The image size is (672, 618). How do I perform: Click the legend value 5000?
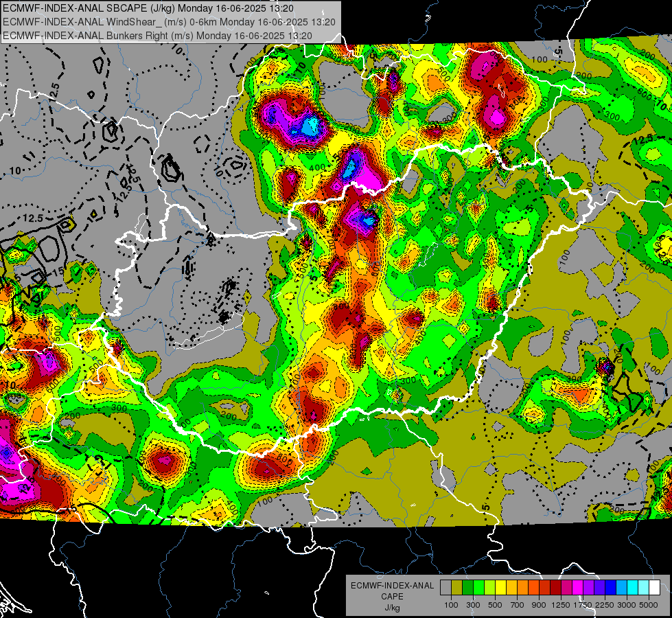(649, 605)
